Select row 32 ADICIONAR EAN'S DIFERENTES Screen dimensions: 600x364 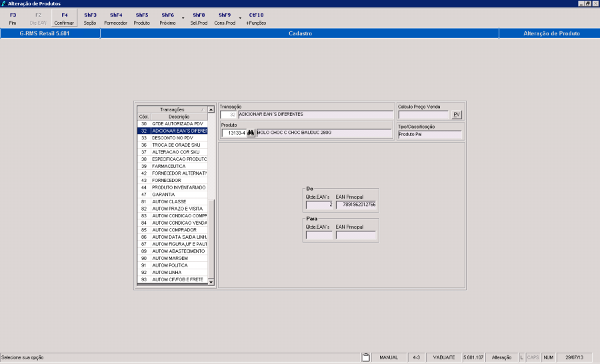click(172, 131)
